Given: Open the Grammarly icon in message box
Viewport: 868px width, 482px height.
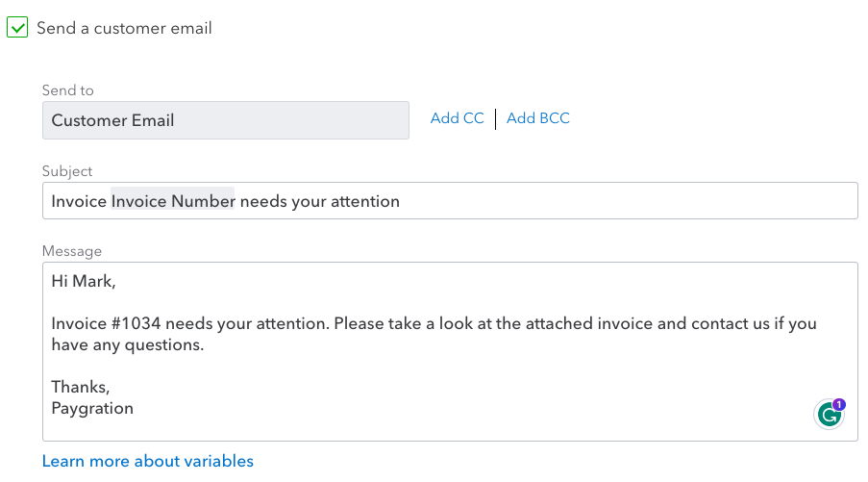Looking at the screenshot, I should [x=829, y=415].
